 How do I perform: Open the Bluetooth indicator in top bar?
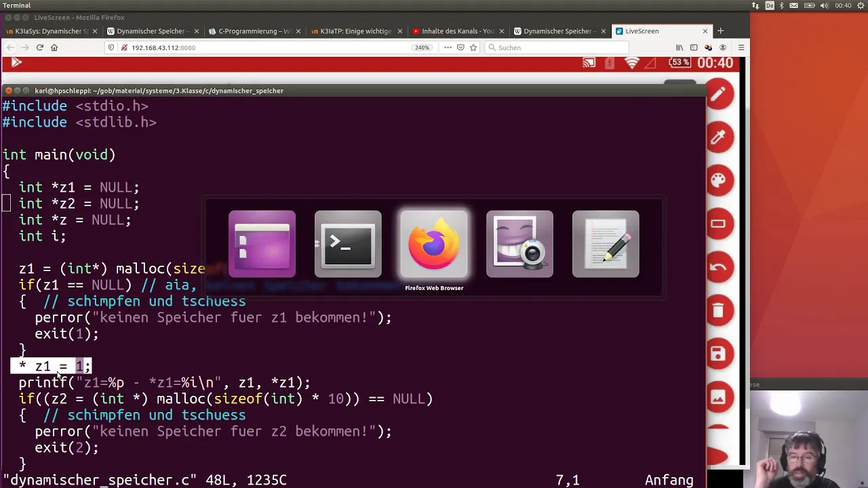click(781, 5)
